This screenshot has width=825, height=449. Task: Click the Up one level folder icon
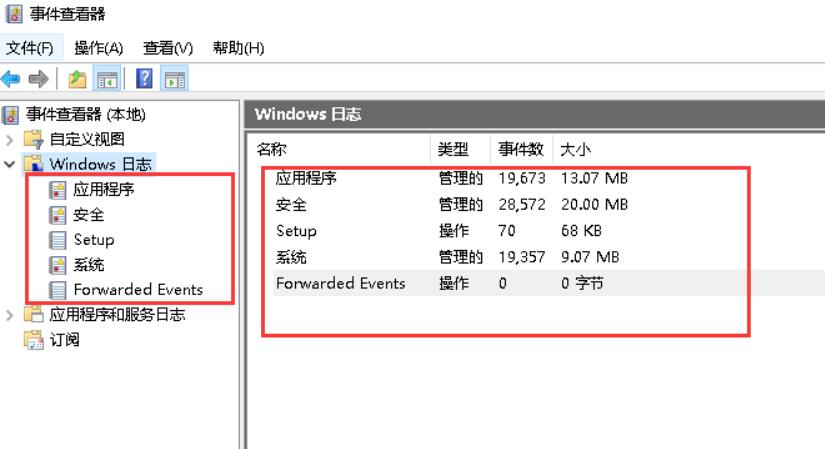click(77, 79)
